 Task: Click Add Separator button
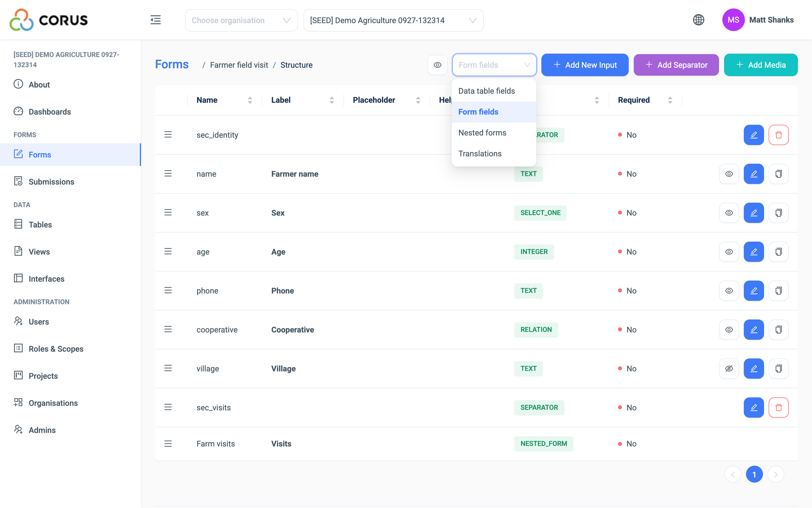click(x=676, y=65)
